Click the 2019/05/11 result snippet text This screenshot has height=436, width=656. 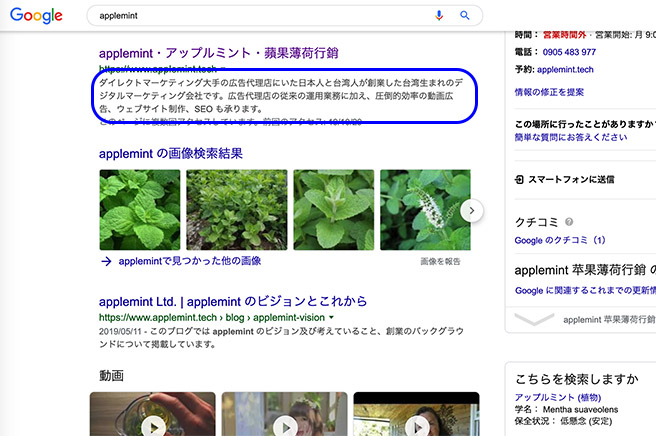click(281, 338)
